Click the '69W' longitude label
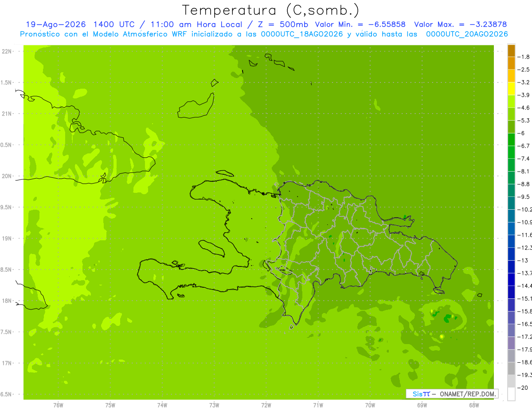Image resolution: width=532 pixels, height=411 pixels. (x=422, y=405)
